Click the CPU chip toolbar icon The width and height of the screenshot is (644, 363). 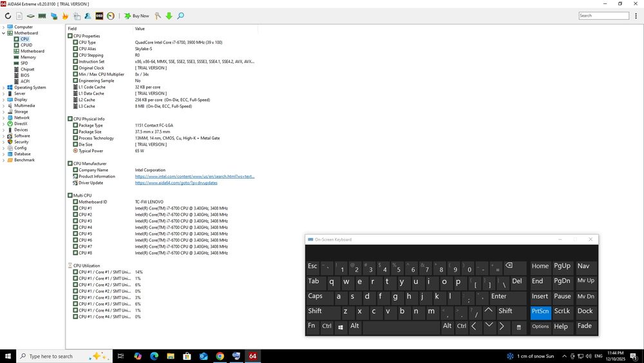pyautogui.click(x=31, y=16)
